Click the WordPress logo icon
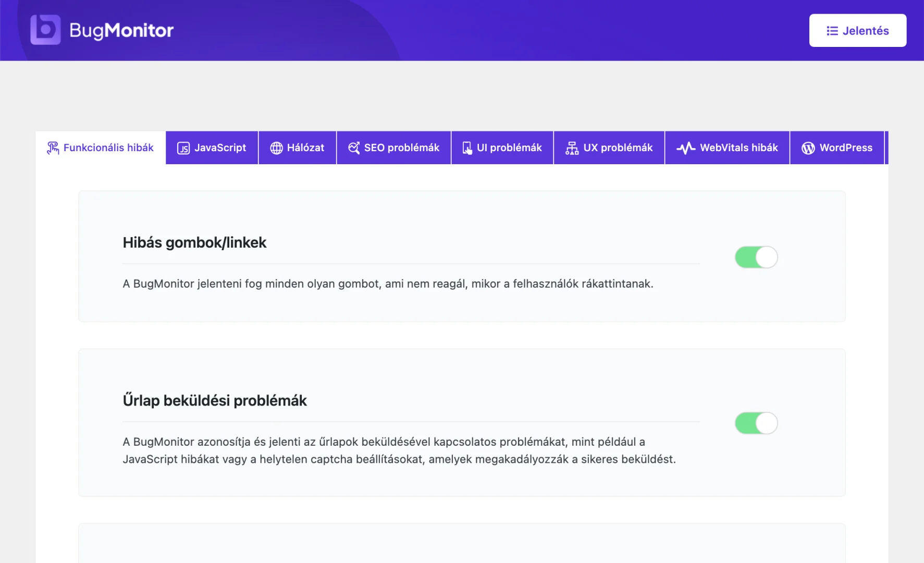This screenshot has width=924, height=563. [808, 148]
